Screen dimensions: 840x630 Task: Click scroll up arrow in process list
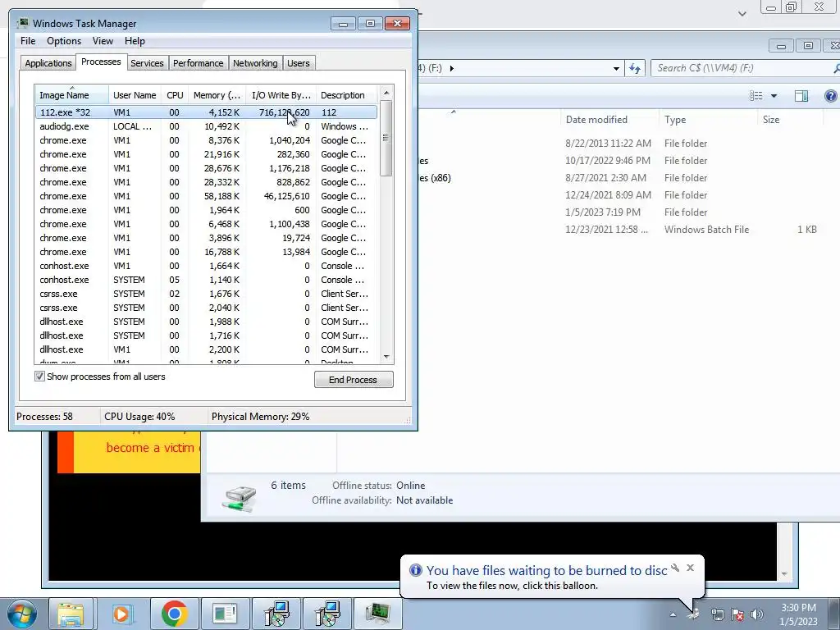[386, 93]
